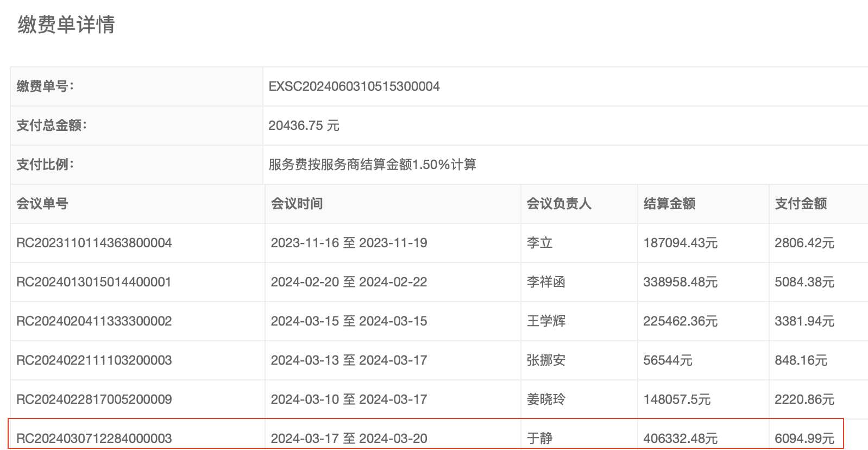The width and height of the screenshot is (868, 450).
Task: Click the total amount 20436.75 元
Action: [x=304, y=126]
